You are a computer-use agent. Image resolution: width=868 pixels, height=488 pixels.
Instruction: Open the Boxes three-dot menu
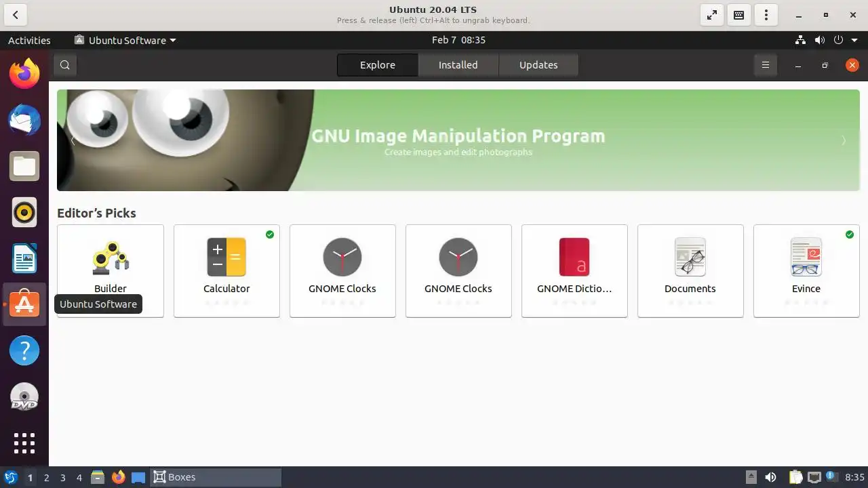(x=766, y=15)
